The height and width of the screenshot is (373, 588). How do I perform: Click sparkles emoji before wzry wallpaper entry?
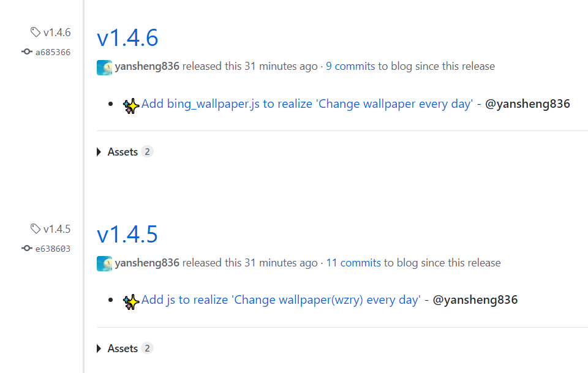click(131, 302)
